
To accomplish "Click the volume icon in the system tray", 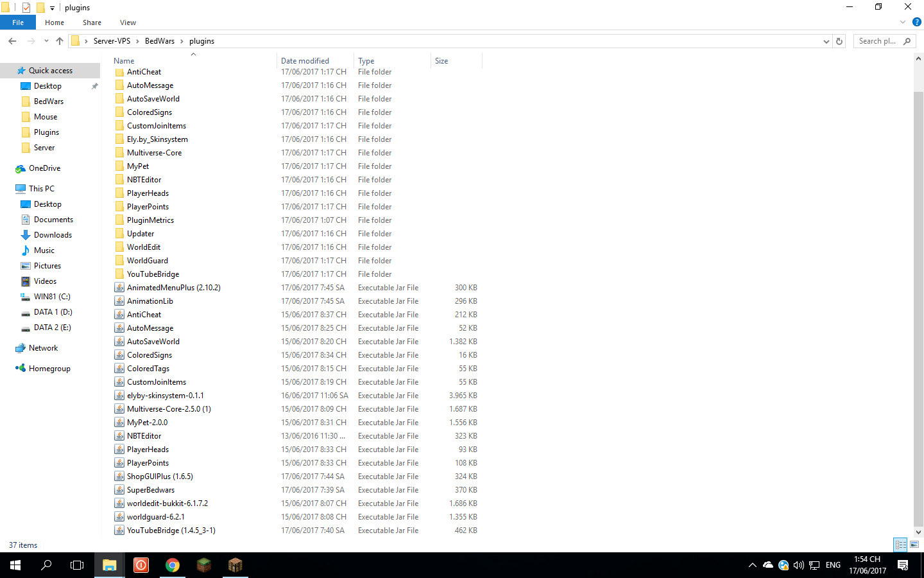I will pyautogui.click(x=799, y=565).
